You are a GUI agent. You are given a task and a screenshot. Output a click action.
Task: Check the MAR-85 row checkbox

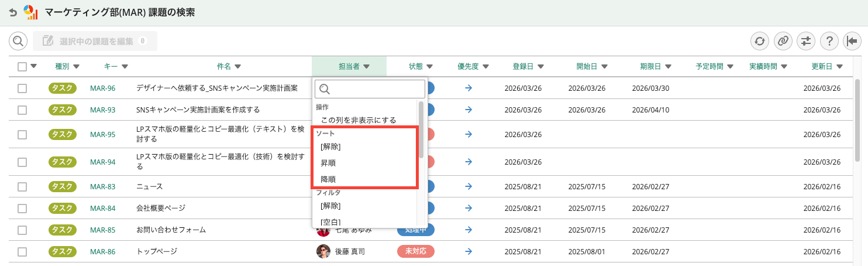[22, 230]
